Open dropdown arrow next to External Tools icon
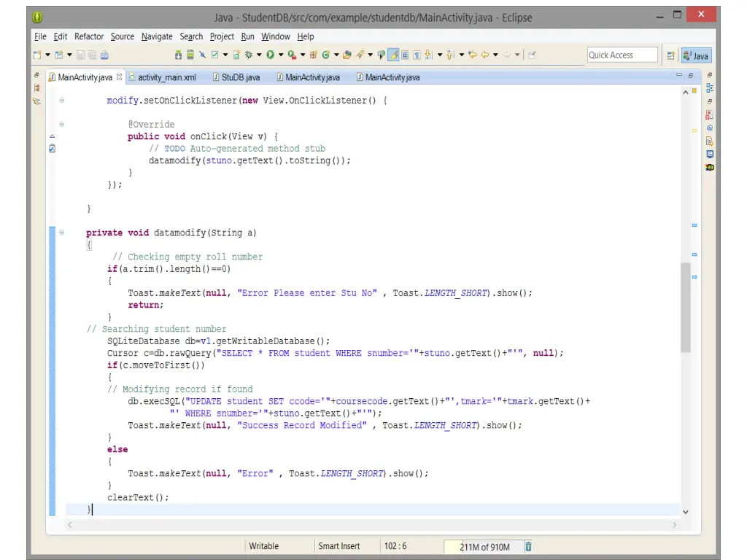This screenshot has width=747, height=560. (303, 55)
